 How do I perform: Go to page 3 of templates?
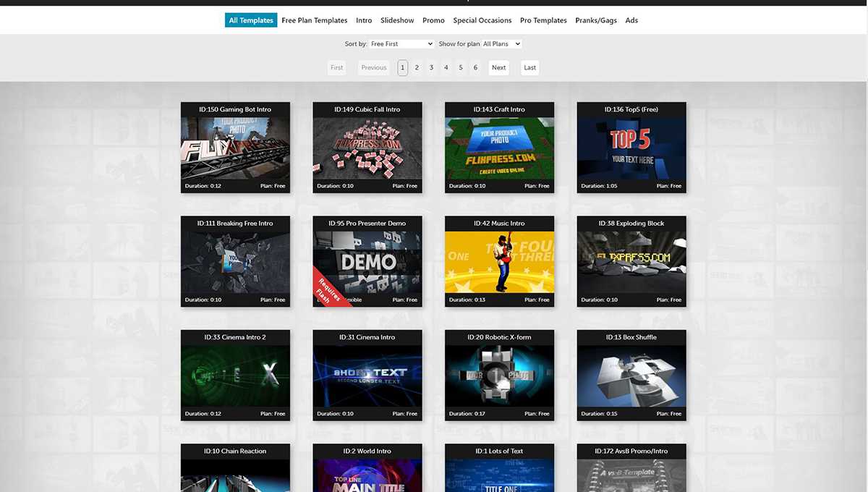tap(431, 68)
